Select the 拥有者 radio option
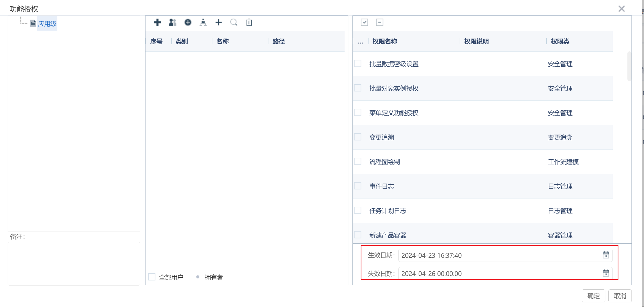 click(x=198, y=277)
